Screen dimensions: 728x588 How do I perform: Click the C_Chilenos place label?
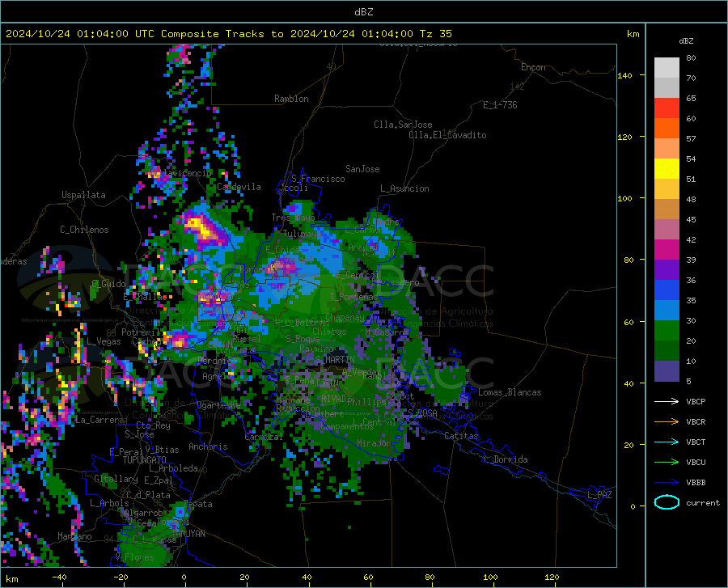coord(84,230)
